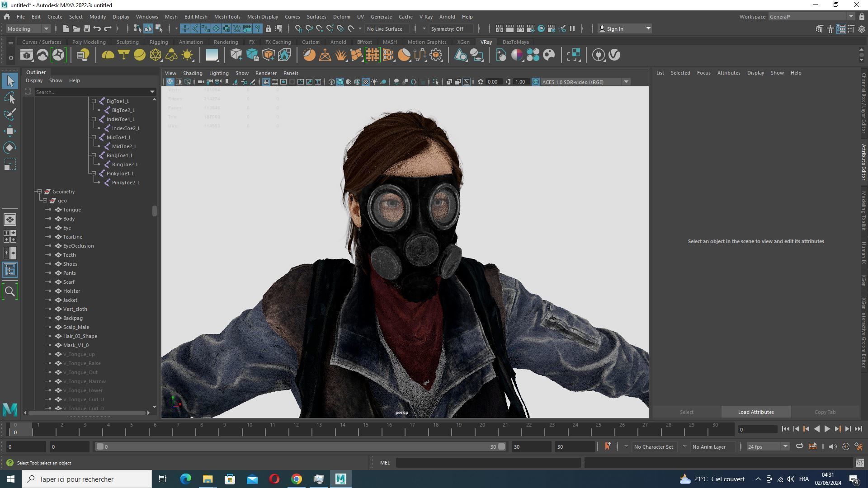Open the Modeling menu set dropdown
The image size is (868, 488).
click(28, 28)
